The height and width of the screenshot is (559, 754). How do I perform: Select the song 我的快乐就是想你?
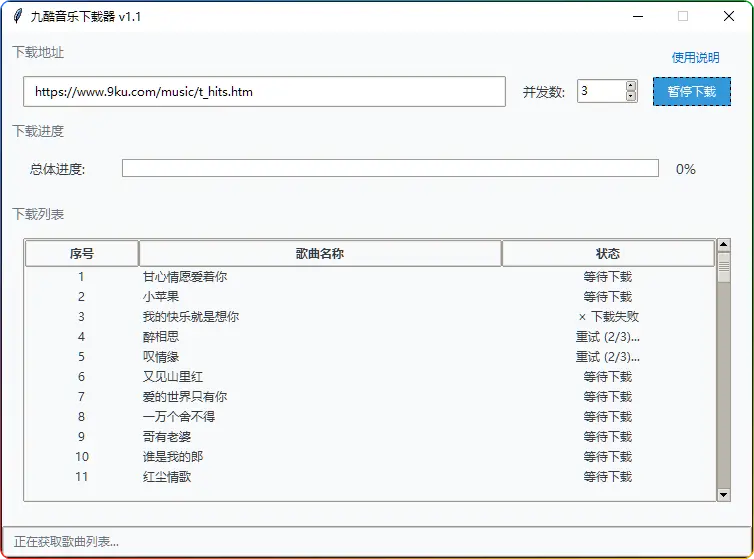coord(191,317)
